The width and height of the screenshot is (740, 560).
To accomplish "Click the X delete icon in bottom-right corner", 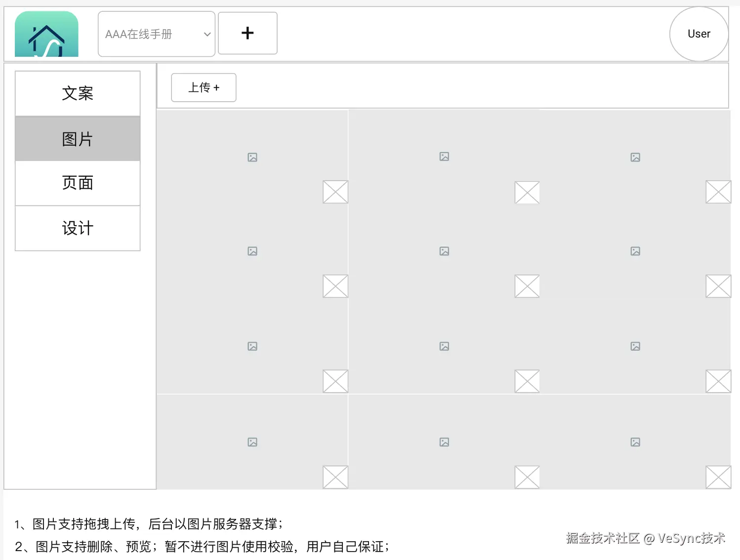I will click(718, 477).
